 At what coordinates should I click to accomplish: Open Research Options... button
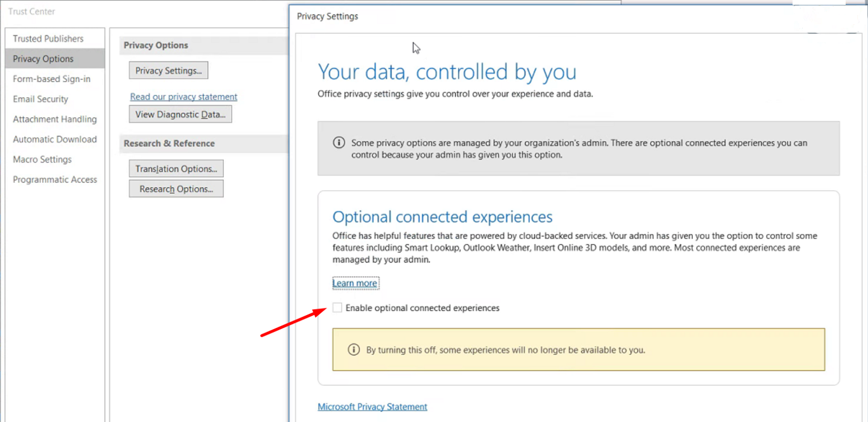tap(176, 189)
